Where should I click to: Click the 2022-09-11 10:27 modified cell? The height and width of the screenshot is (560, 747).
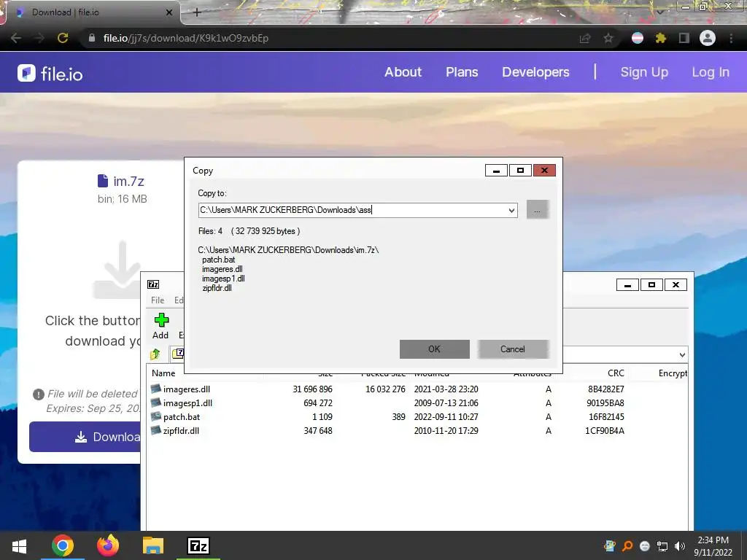coord(446,416)
